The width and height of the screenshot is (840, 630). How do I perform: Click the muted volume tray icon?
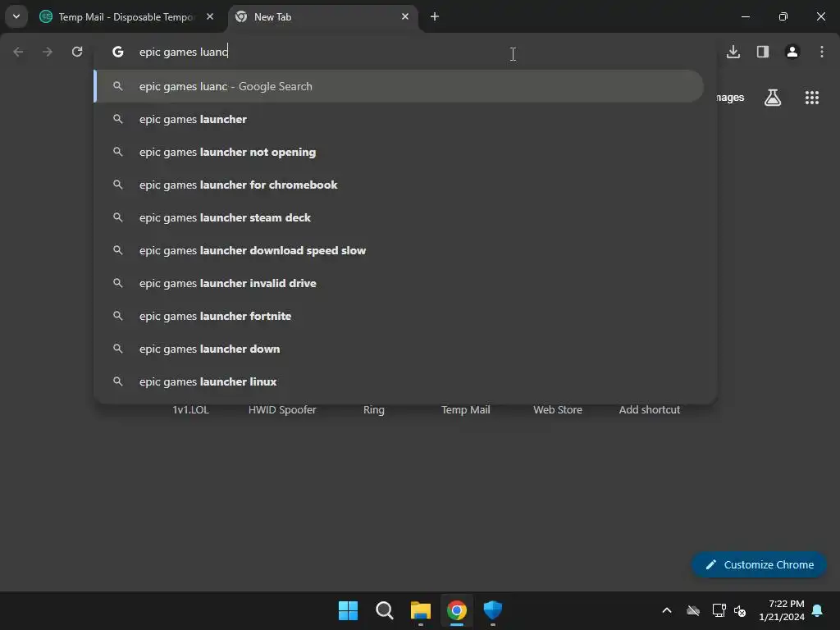[741, 610]
